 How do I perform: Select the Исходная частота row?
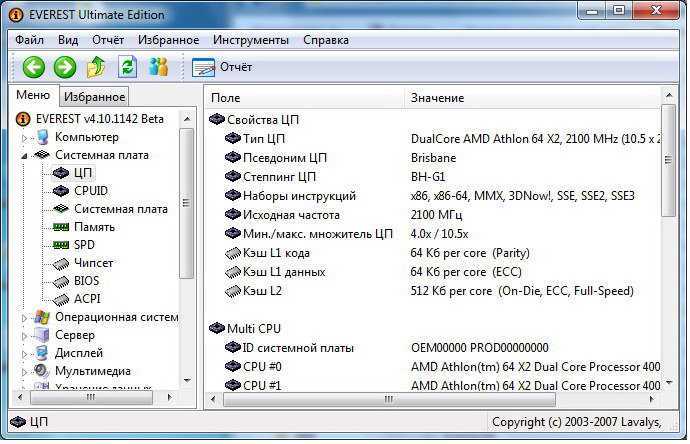click(x=434, y=215)
